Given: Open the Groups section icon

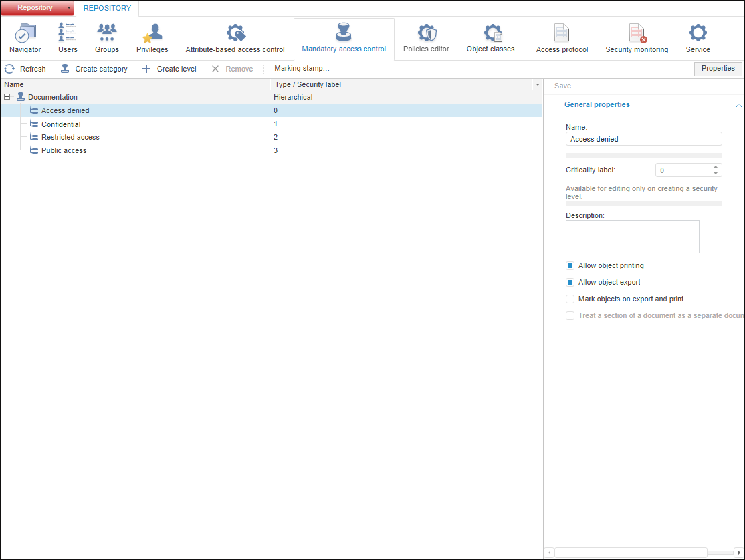Looking at the screenshot, I should [107, 34].
